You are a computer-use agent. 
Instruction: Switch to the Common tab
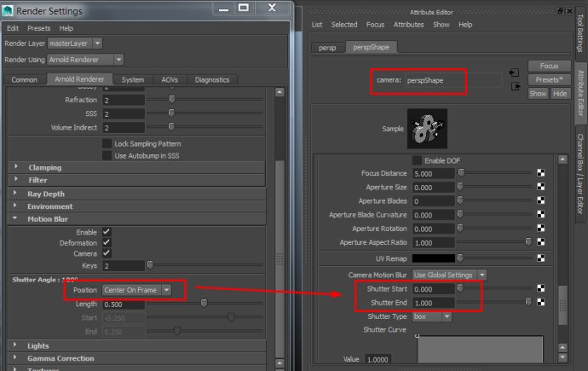(25, 79)
